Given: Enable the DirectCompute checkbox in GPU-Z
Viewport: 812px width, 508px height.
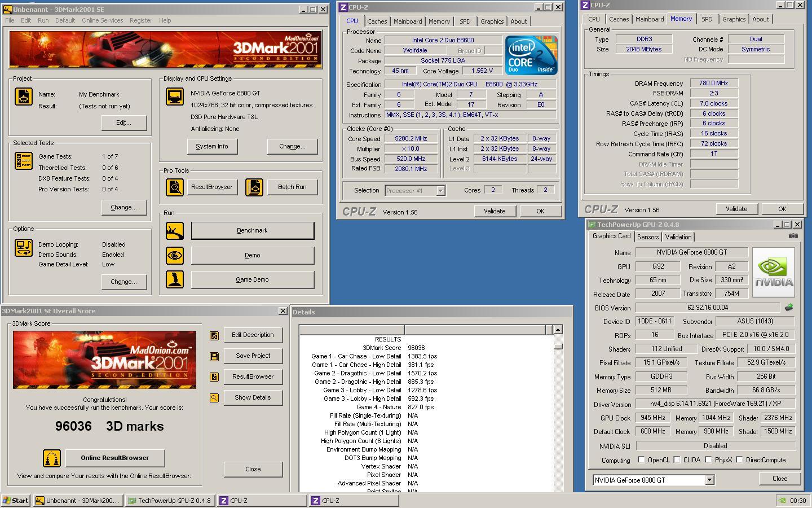Looking at the screenshot, I should (x=739, y=460).
